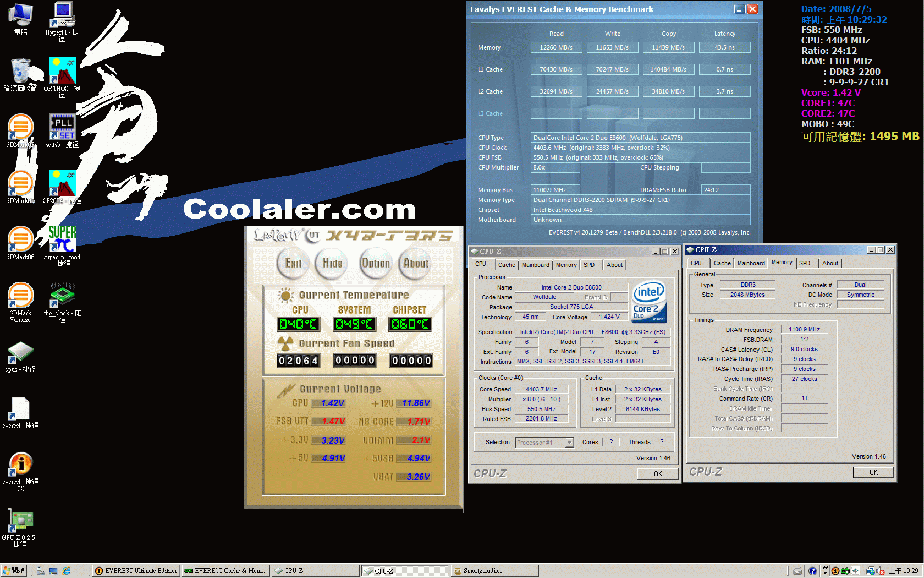This screenshot has width=924, height=578.
Task: Click the Smartguardian info icon in the system tray
Action: (835, 571)
